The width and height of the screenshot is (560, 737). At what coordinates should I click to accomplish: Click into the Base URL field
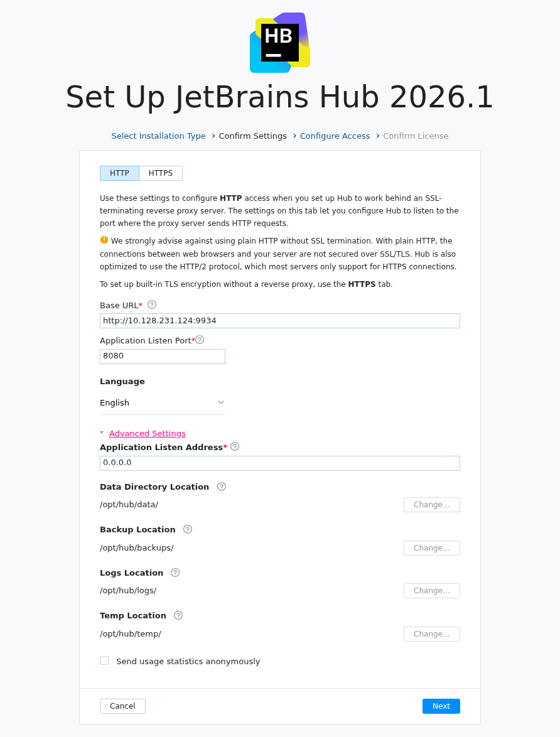click(x=279, y=321)
